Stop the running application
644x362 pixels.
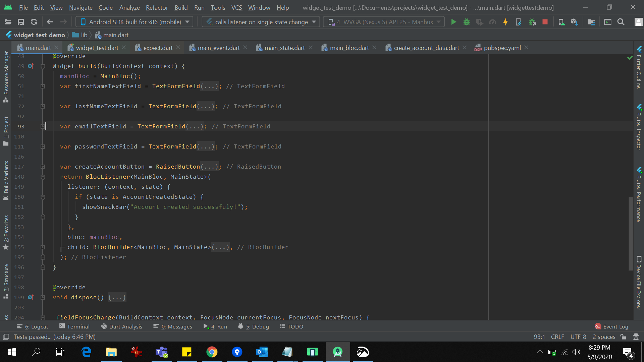(x=545, y=21)
